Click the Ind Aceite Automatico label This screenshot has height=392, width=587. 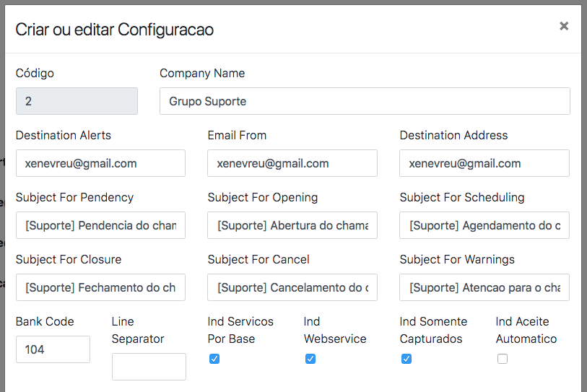pos(526,330)
